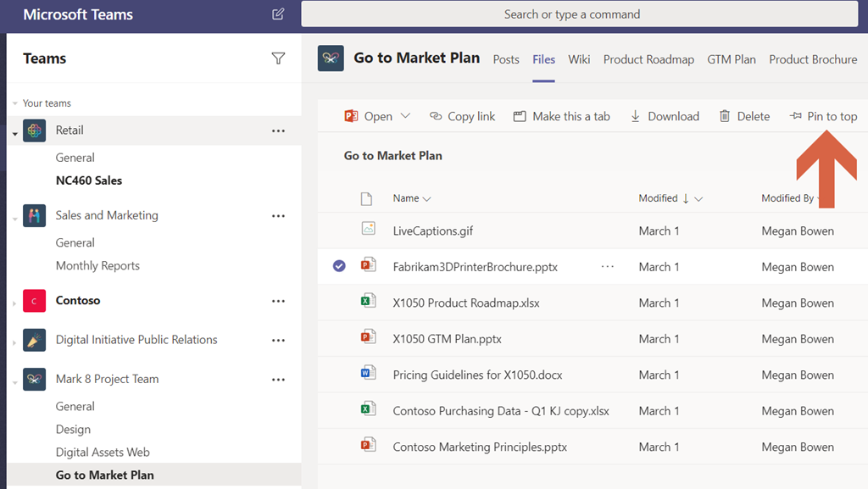This screenshot has width=868, height=489.
Task: Open the Product Roadmap tab
Action: (648, 59)
